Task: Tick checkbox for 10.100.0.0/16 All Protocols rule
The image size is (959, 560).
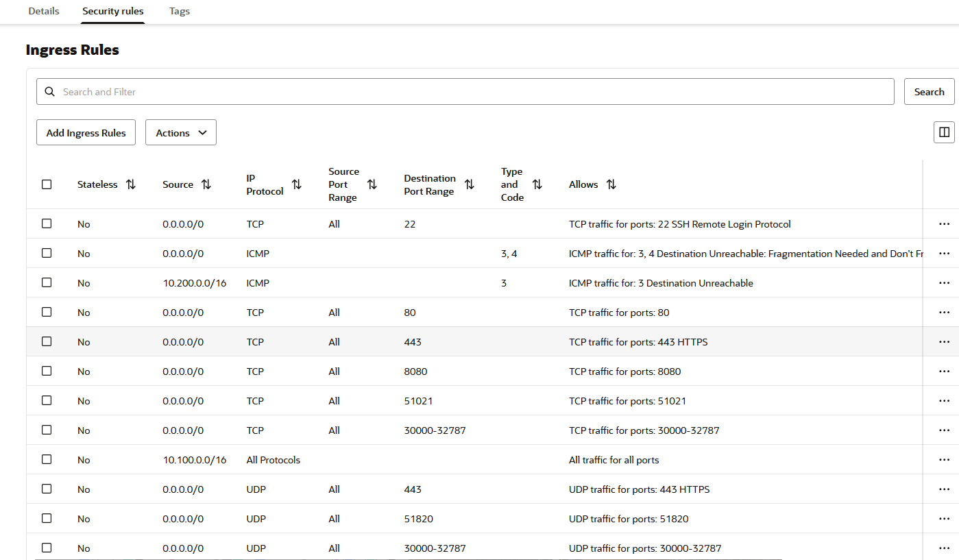Action: (47, 459)
